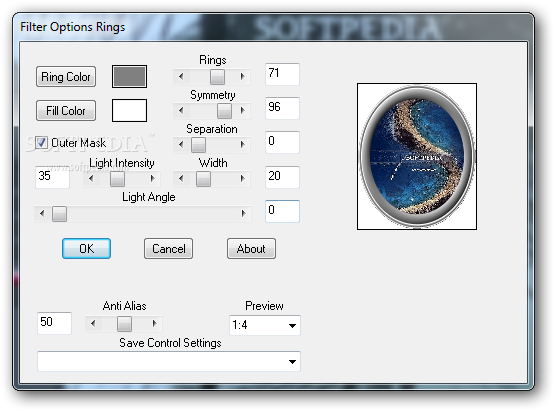Decrease Rings with left arrow
Image resolution: width=555 pixels, height=411 pixels.
[181, 76]
